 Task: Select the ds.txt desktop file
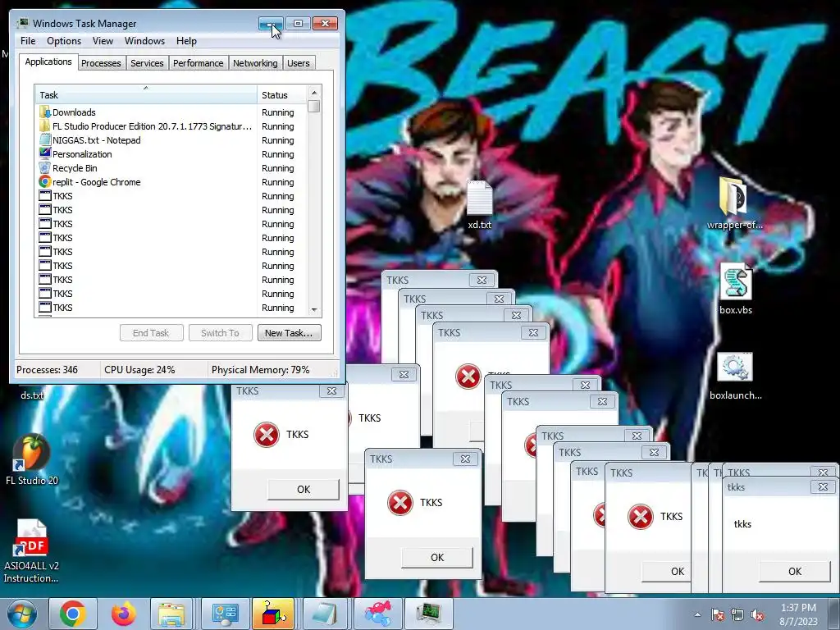32,395
